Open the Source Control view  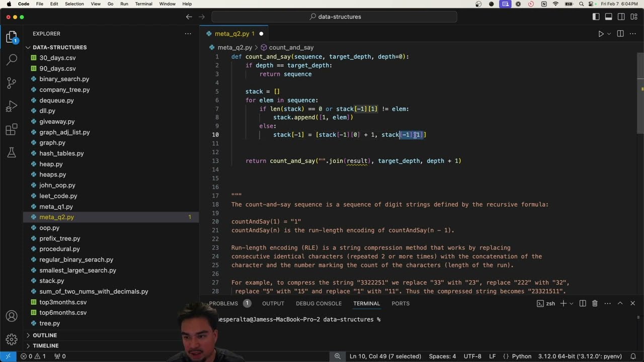tap(12, 83)
